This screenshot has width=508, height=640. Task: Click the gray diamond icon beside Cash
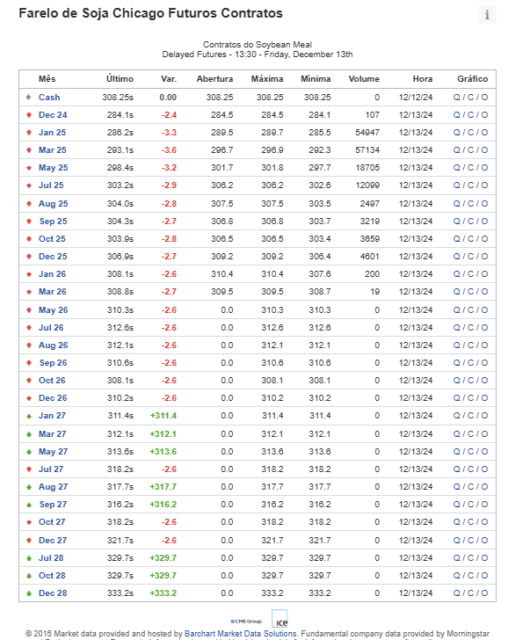tap(29, 97)
